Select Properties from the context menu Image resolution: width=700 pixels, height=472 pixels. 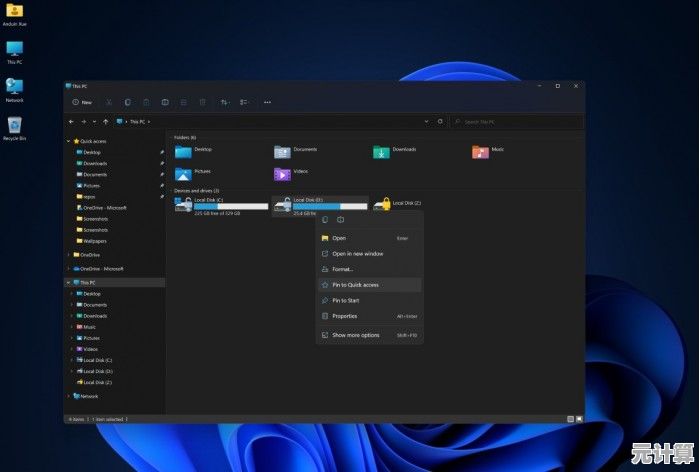click(344, 316)
